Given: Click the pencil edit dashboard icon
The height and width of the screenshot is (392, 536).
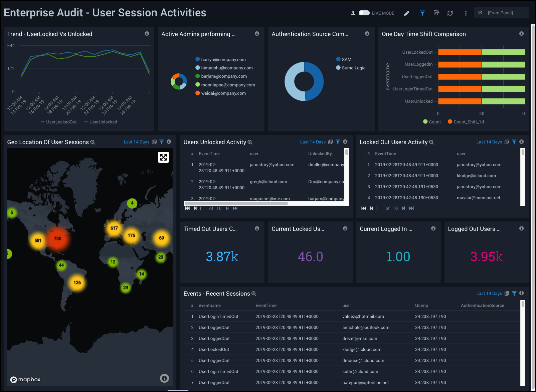Looking at the screenshot, I should 406,13.
